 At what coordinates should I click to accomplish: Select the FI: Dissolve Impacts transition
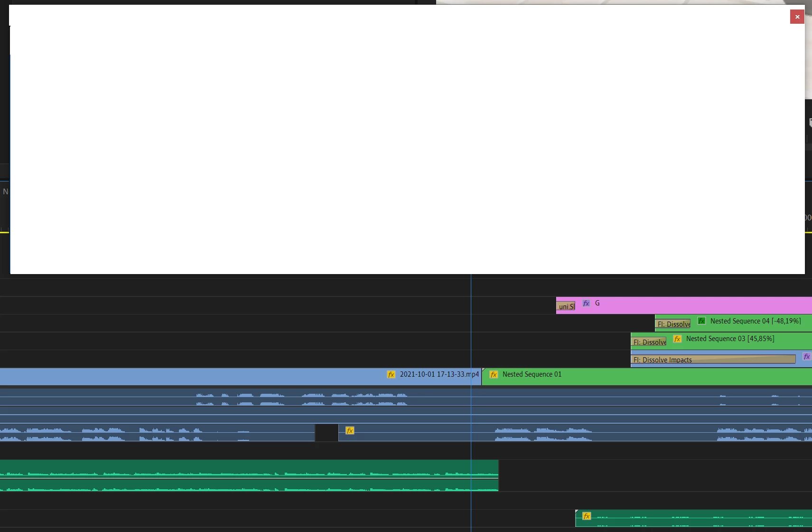click(x=713, y=360)
